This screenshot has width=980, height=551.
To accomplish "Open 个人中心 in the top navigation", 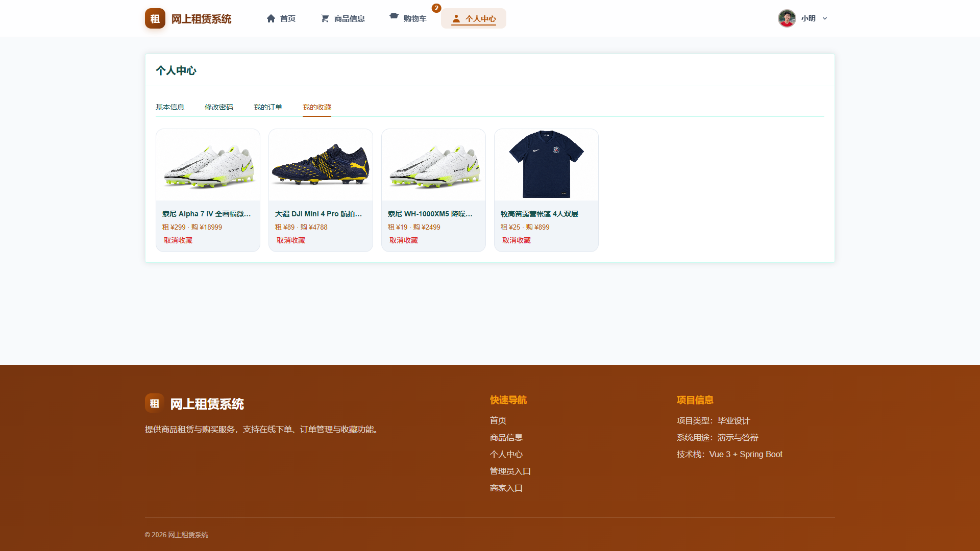I will pyautogui.click(x=474, y=18).
